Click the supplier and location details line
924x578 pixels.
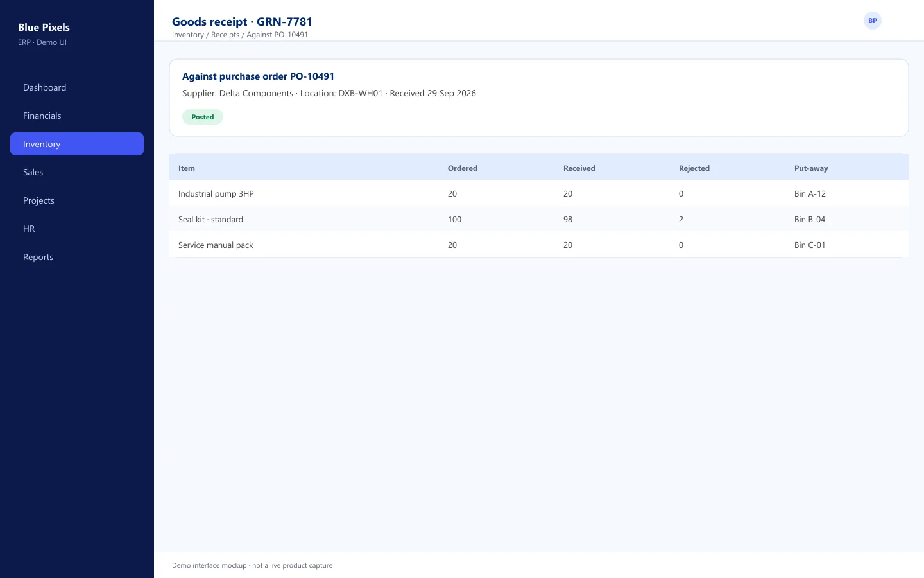[x=329, y=93]
